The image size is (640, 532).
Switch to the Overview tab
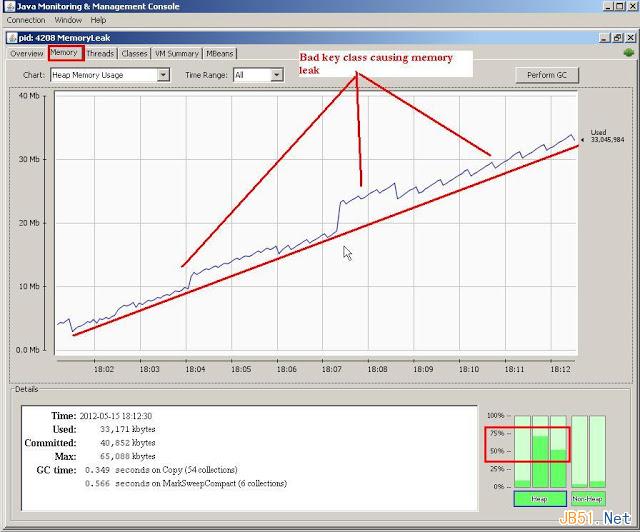[27, 53]
